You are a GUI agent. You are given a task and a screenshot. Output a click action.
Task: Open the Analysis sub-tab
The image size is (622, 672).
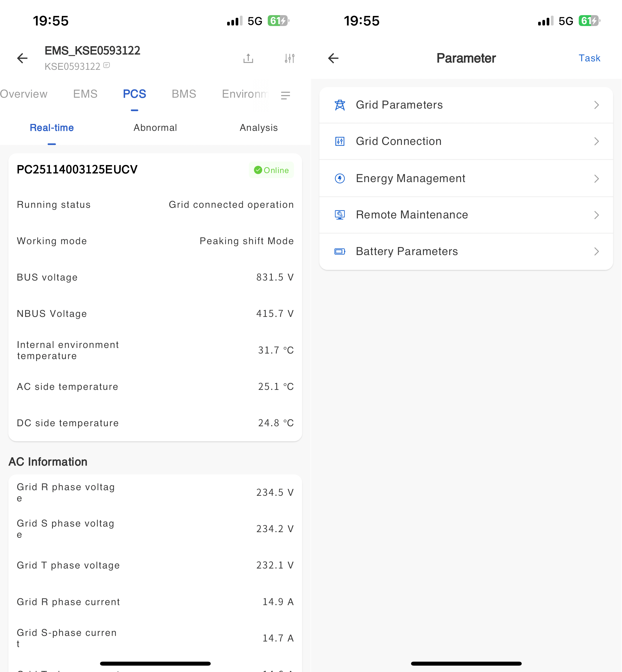pos(258,128)
